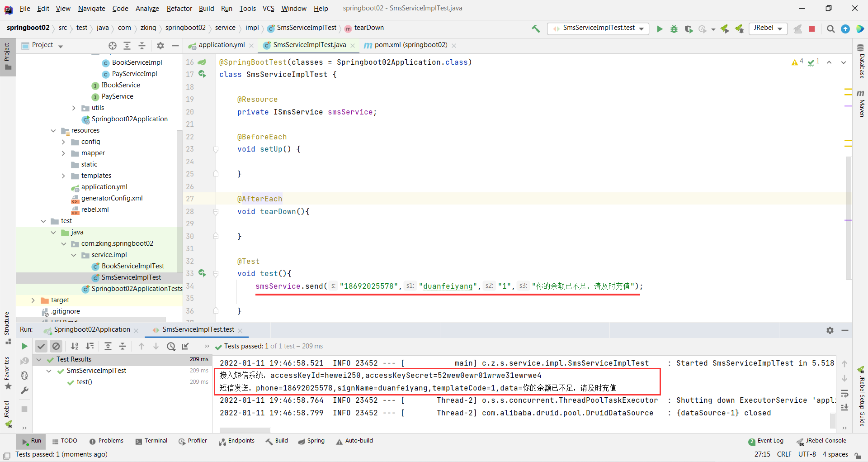Launch the app with the JRebel rocket icon
868x462 pixels.
click(725, 29)
